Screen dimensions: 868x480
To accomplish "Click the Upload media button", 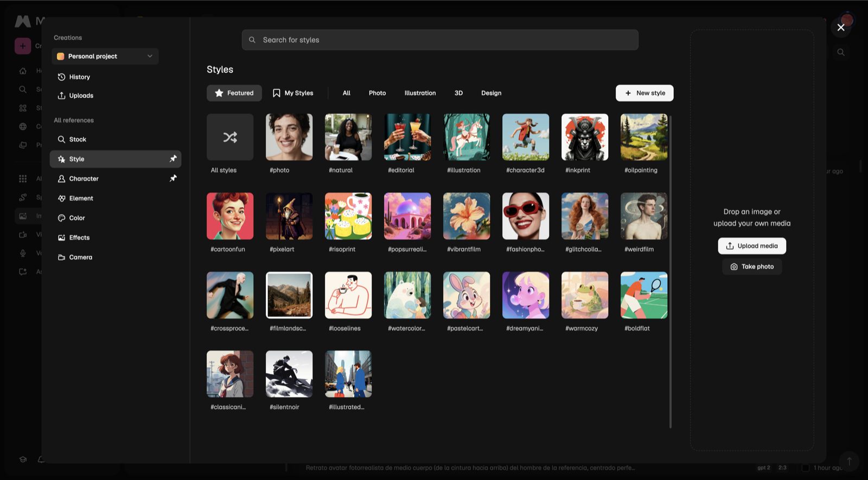I will point(752,246).
